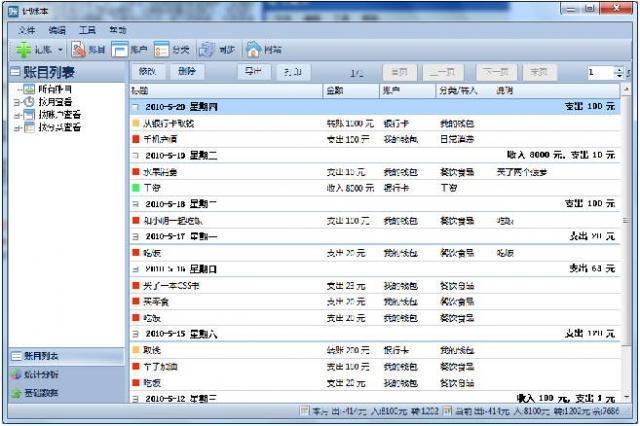Collapse the 2010-5-18 date group
This screenshot has height=426, width=640.
coord(136,204)
